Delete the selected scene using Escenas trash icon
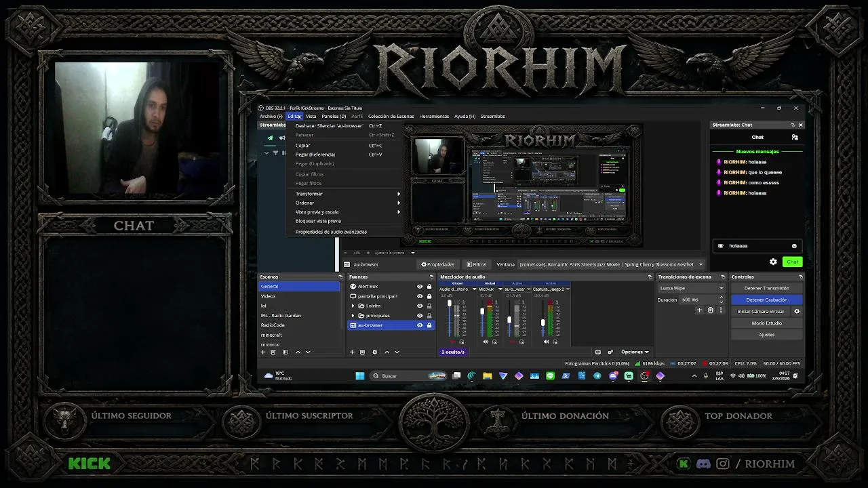The image size is (868, 488). [273, 352]
